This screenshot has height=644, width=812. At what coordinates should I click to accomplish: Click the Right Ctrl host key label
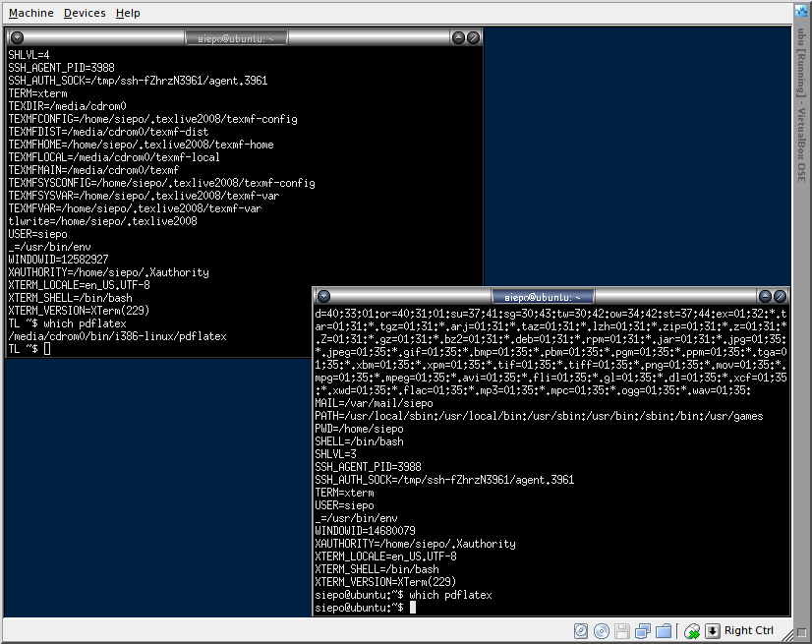(749, 630)
